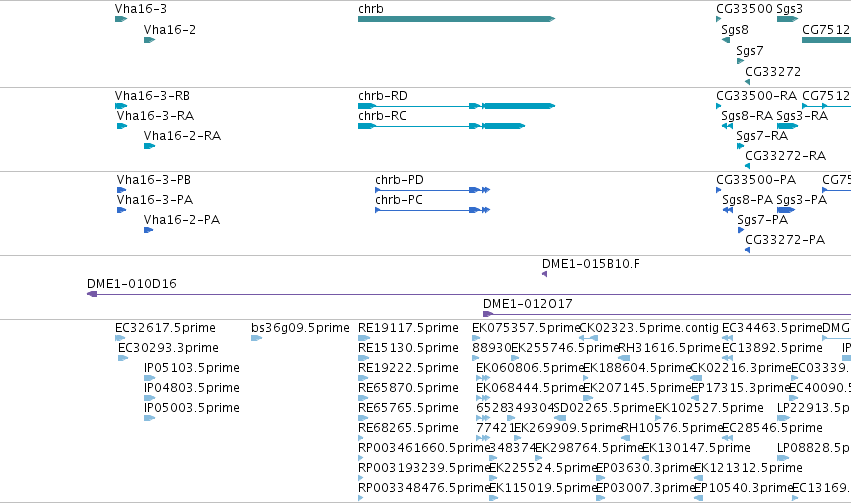Viewport: 851px width, 503px height.
Task: Select the EC32617.5prime EST glyph
Action: pos(120,338)
